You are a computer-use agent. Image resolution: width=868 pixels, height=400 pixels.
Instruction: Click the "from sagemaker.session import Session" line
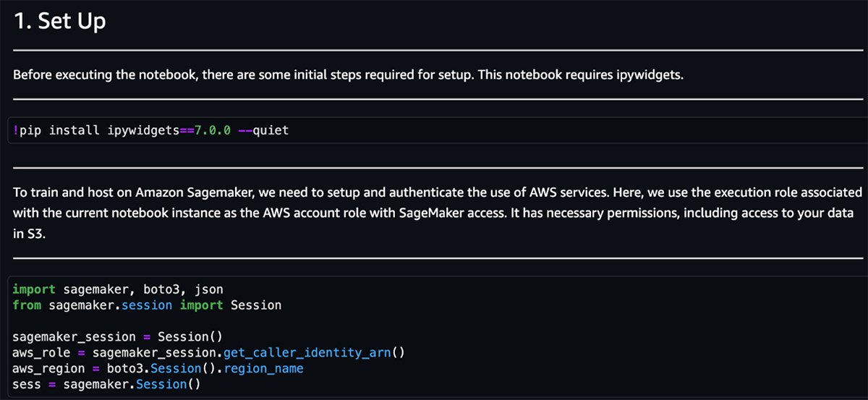(146, 305)
